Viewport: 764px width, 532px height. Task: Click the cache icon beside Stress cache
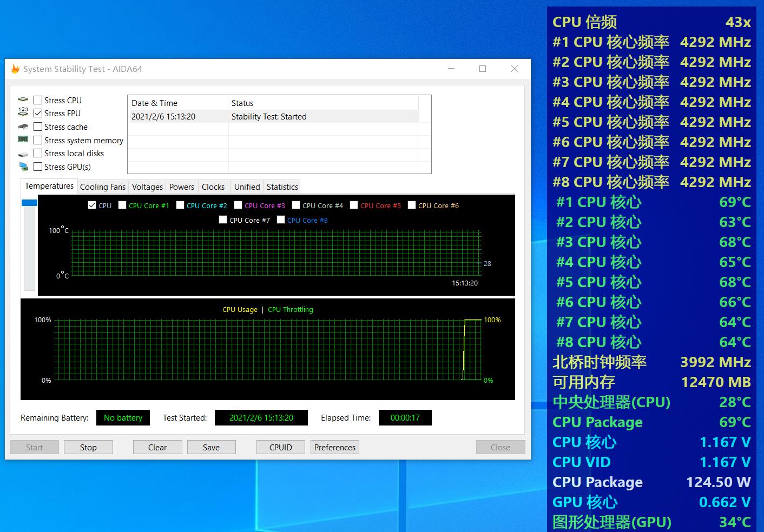click(x=23, y=126)
